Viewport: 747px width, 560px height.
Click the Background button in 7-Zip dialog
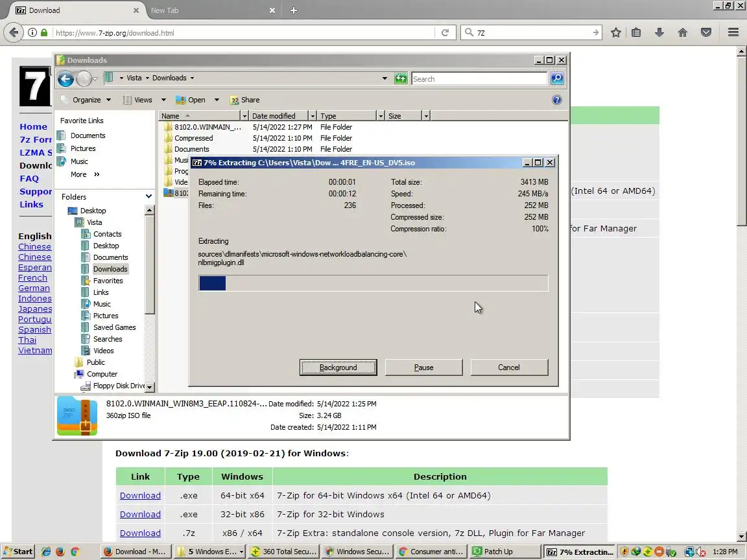(x=338, y=367)
